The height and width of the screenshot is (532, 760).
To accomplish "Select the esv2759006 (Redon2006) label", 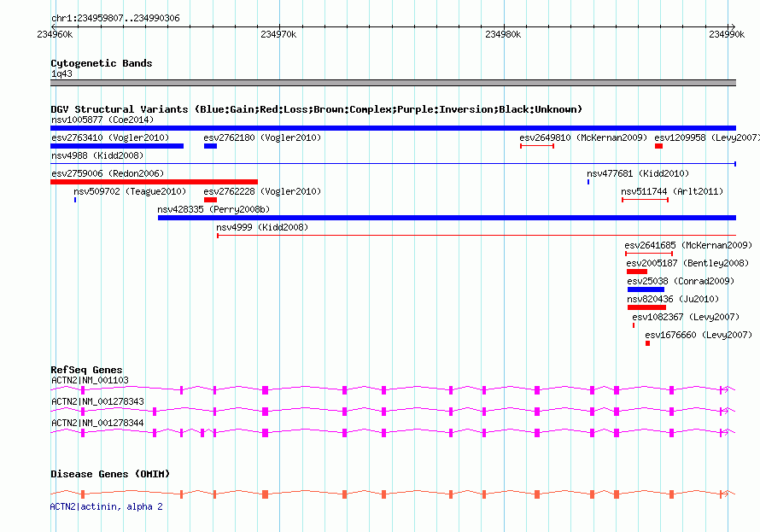I will [108, 173].
